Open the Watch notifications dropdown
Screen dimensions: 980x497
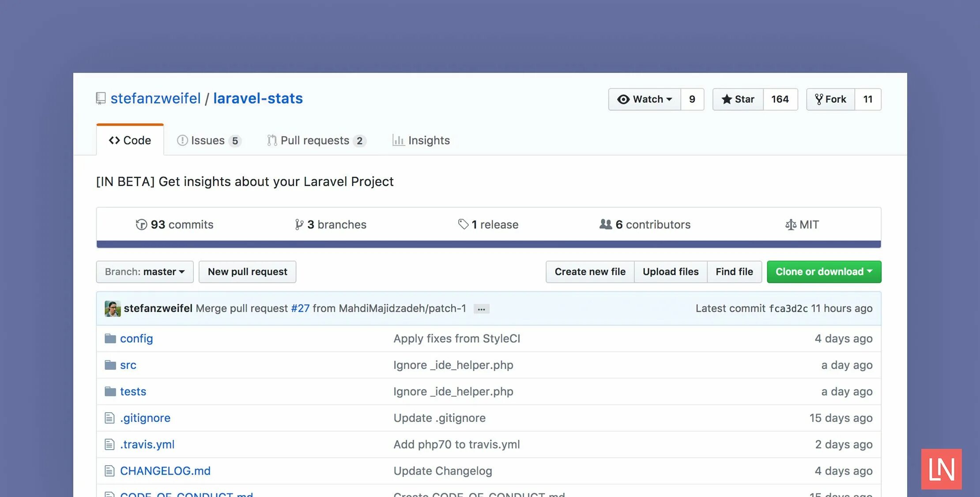pos(645,99)
